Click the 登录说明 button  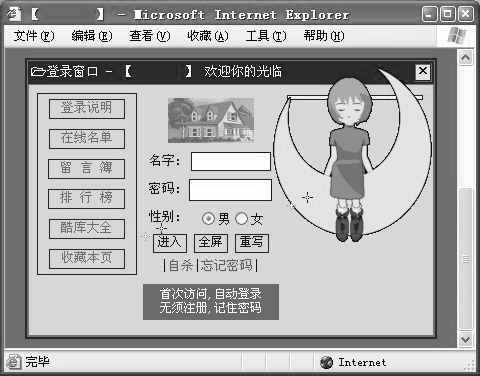87,109
